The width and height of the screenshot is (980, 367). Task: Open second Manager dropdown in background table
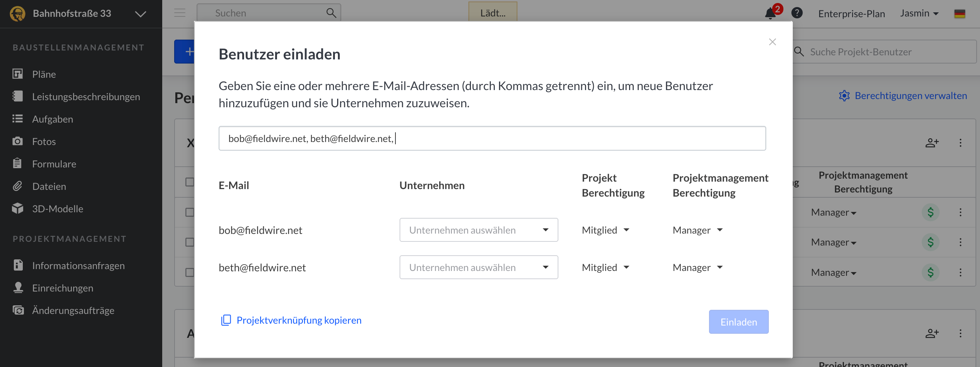coord(833,242)
